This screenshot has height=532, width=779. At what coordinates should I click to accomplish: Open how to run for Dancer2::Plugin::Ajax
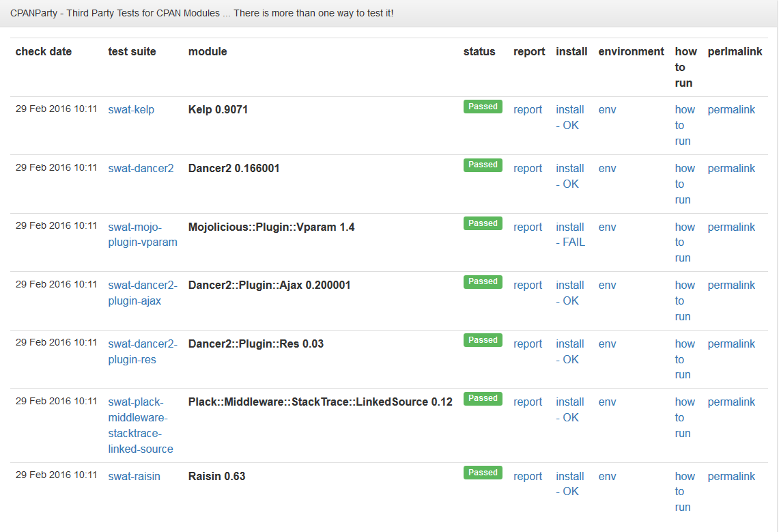(685, 300)
